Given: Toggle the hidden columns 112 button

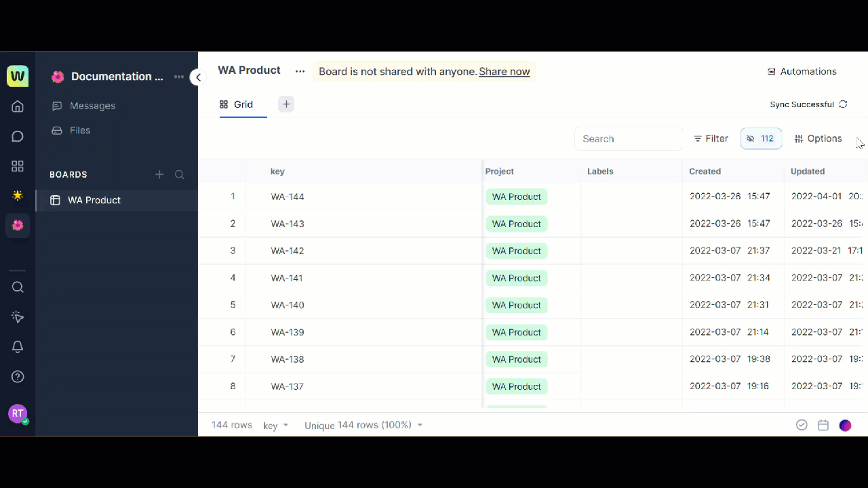Looking at the screenshot, I should click(x=761, y=138).
